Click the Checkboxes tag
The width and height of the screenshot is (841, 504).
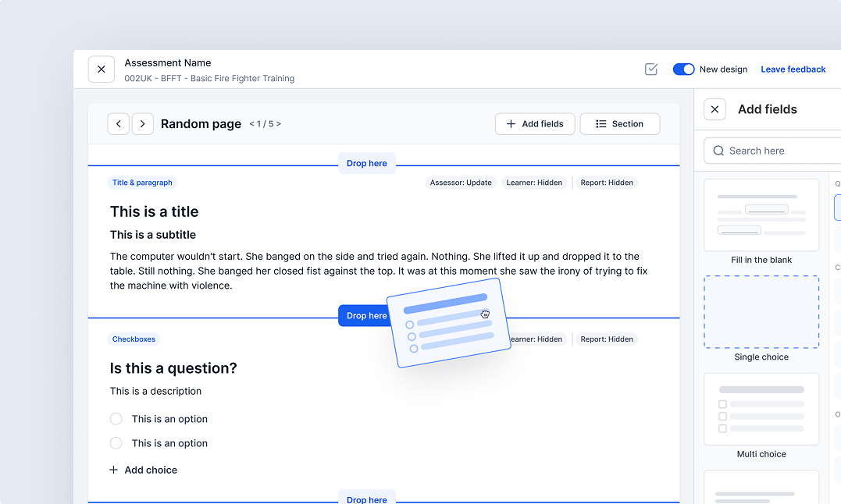[134, 339]
